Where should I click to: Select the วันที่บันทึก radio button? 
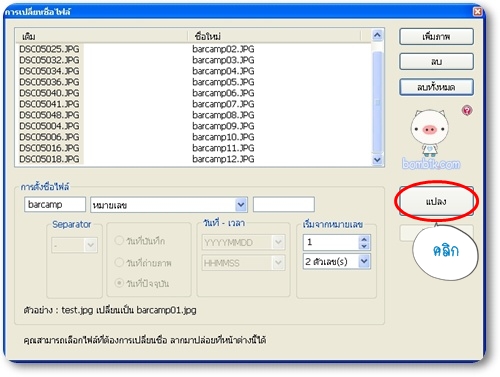pyautogui.click(x=119, y=240)
